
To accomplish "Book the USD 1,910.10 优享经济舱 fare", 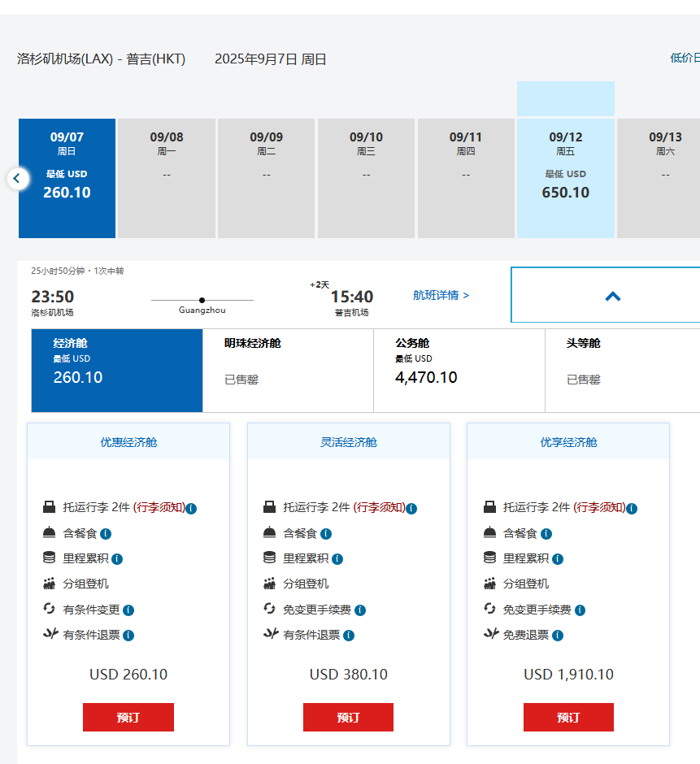I will click(x=568, y=718).
